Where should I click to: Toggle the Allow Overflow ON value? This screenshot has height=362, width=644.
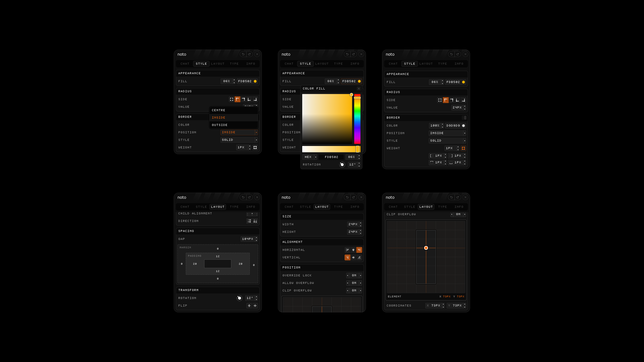pyautogui.click(x=354, y=283)
